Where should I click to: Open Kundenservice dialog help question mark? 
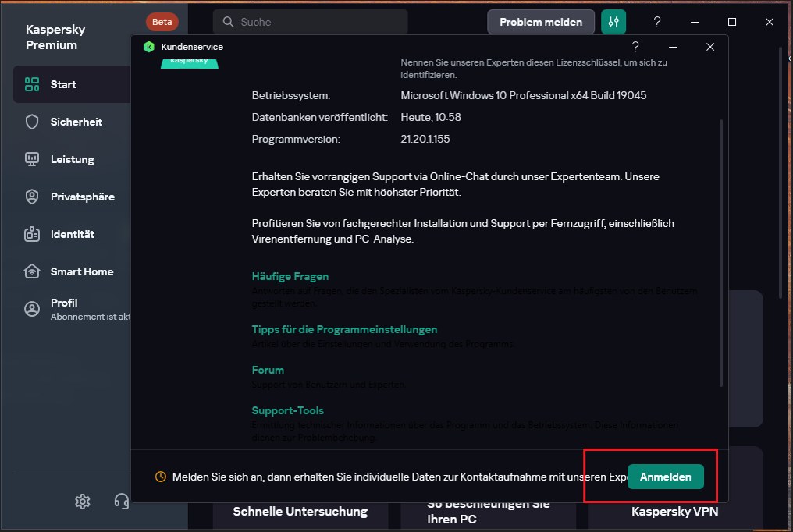[x=635, y=47]
